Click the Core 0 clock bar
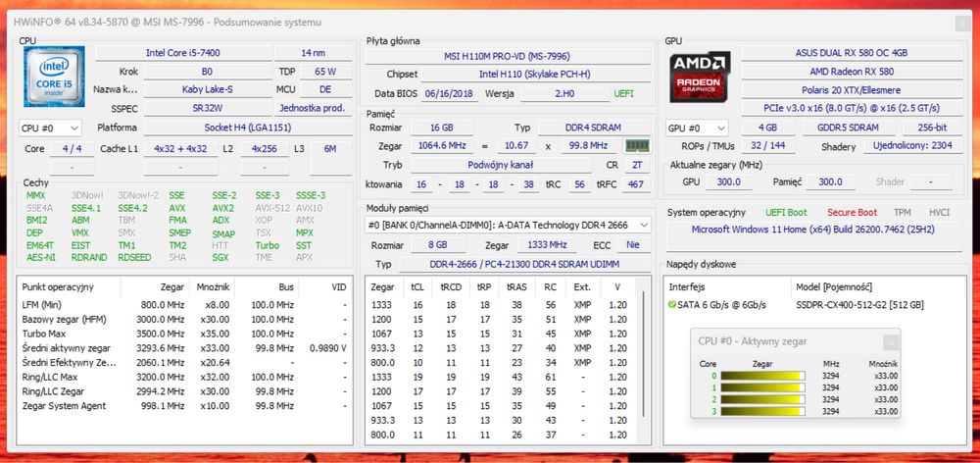Viewport: 980px width, 463px height. 762,376
